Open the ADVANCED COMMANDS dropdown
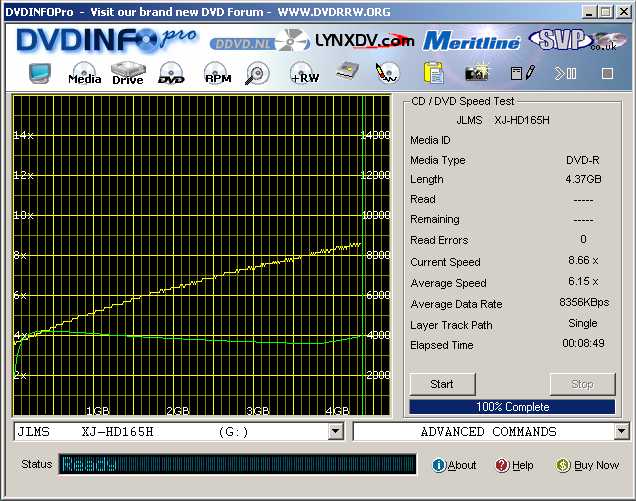636x501 pixels. [x=621, y=431]
